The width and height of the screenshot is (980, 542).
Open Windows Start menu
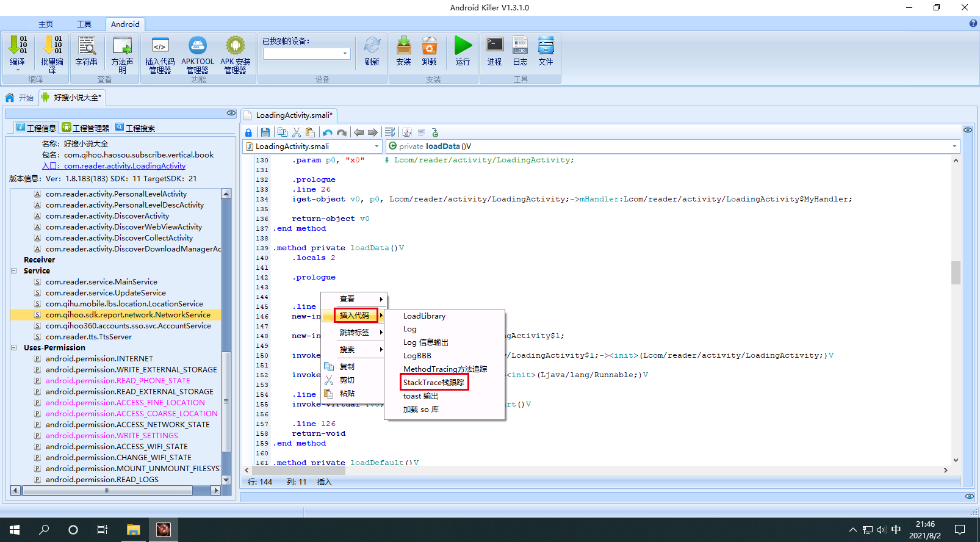coord(15,530)
